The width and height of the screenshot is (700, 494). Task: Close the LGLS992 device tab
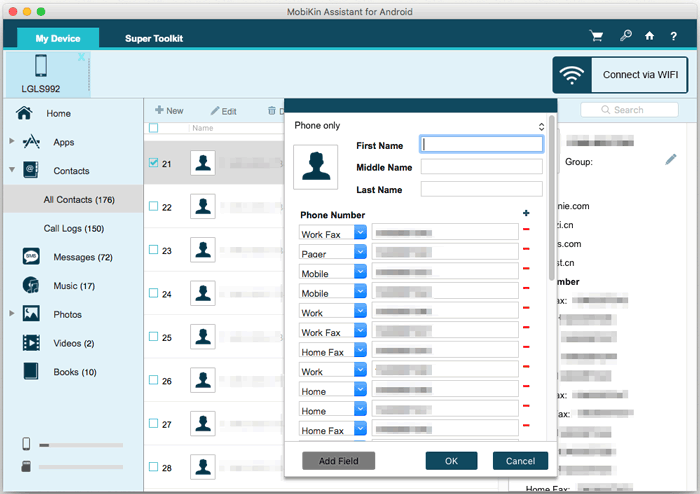[x=81, y=57]
